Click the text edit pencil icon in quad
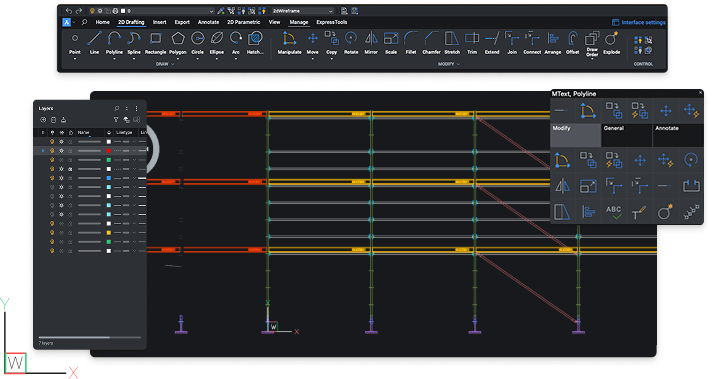712x379 pixels. [x=639, y=212]
